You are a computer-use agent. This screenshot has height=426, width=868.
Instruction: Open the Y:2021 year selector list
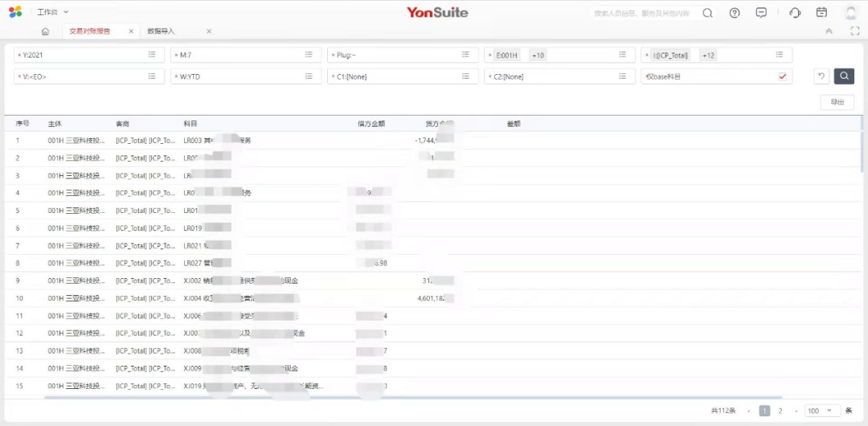pos(152,55)
